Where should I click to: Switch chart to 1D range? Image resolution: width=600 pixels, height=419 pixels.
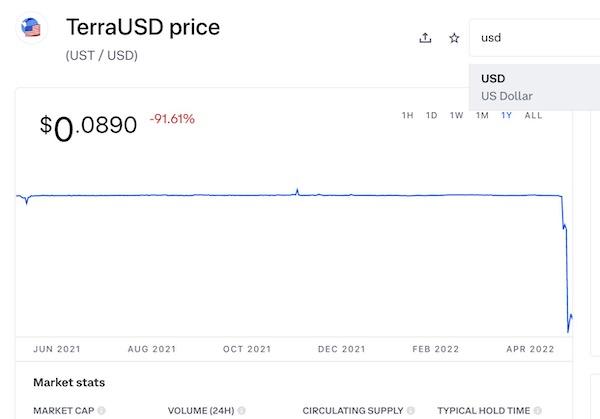click(432, 115)
